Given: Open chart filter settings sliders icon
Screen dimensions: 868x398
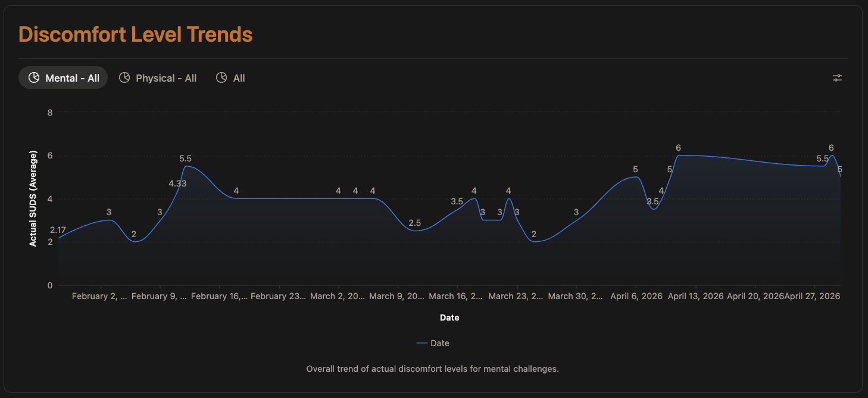Looking at the screenshot, I should (837, 78).
